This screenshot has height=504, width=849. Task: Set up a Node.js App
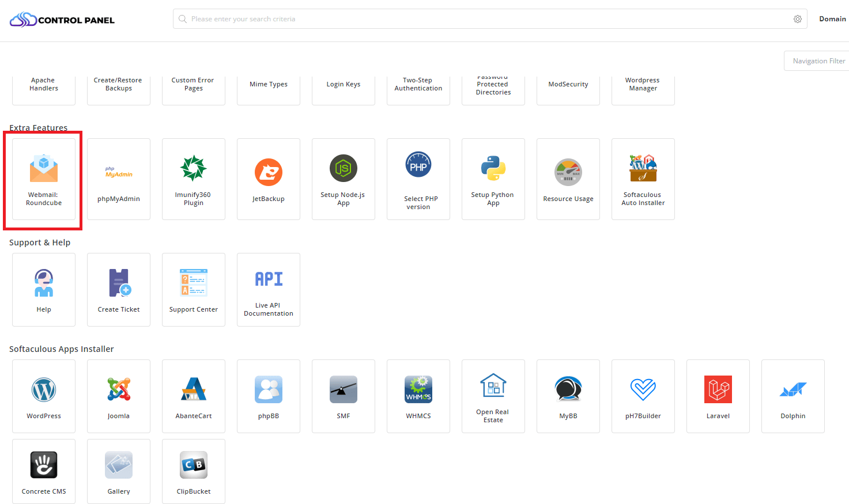pyautogui.click(x=343, y=179)
